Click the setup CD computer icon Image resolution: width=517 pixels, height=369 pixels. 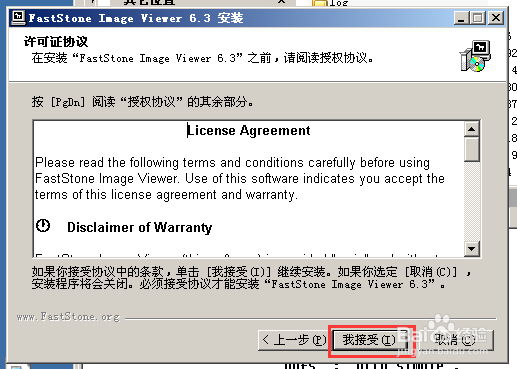(x=475, y=56)
